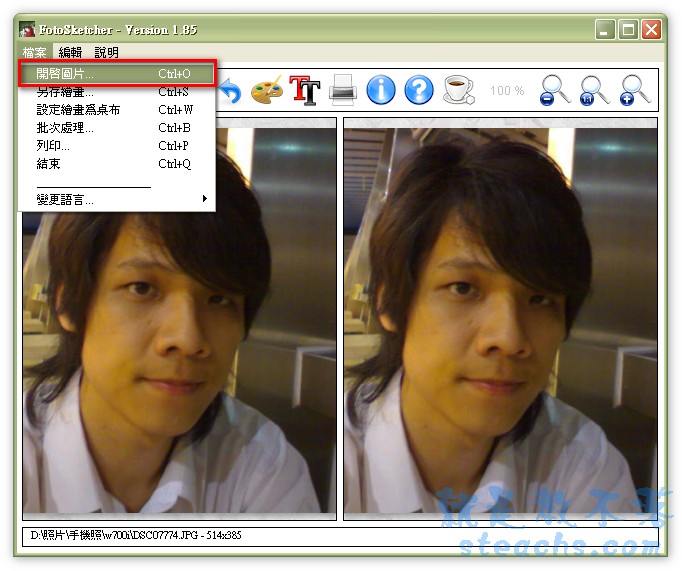Open the 說明 menu
This screenshot has height=571, width=682.
point(107,52)
